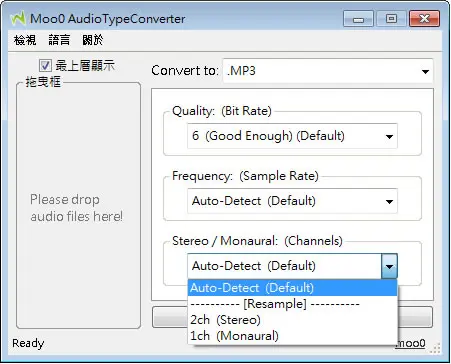The image size is (451, 364).
Task: Open the moo0 link
Action: (x=411, y=343)
